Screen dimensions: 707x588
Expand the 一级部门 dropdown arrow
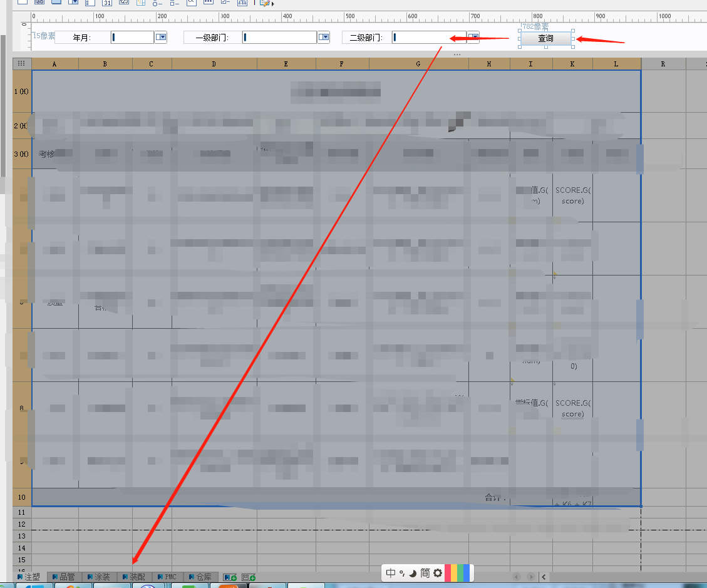click(x=324, y=37)
